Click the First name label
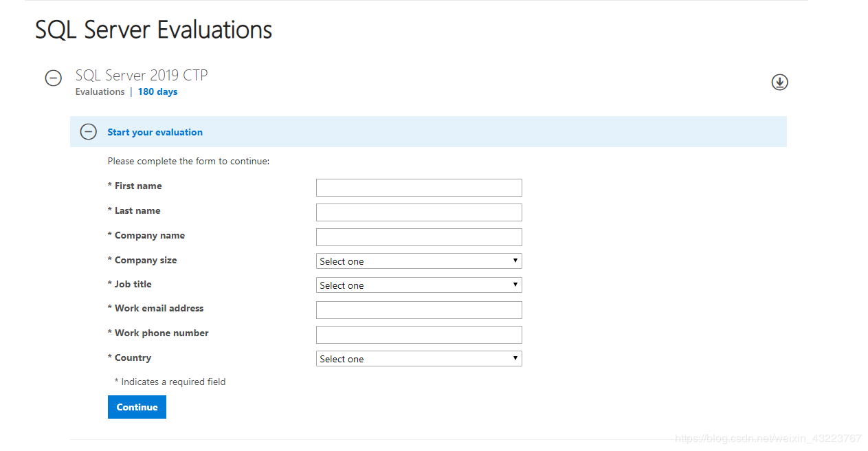868x451 pixels. 135,186
